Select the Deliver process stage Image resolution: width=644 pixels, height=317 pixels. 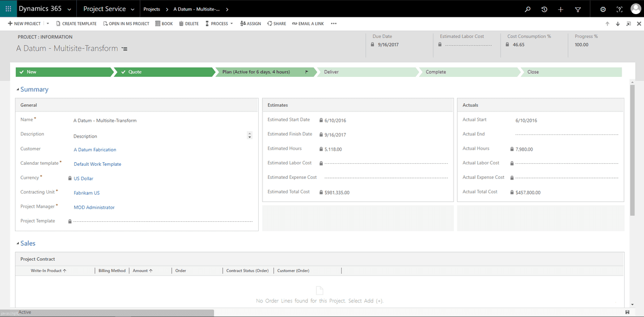[331, 72]
